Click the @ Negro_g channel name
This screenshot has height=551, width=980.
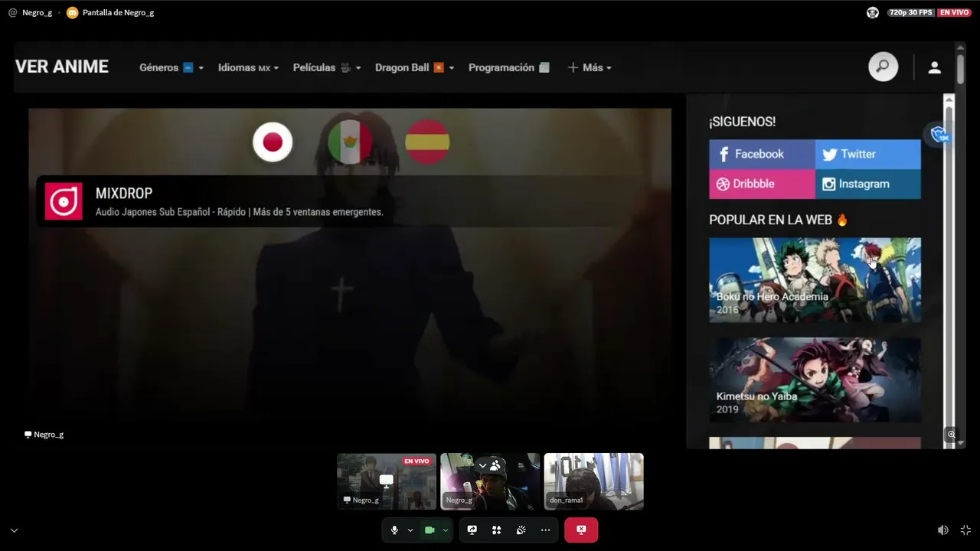31,12
